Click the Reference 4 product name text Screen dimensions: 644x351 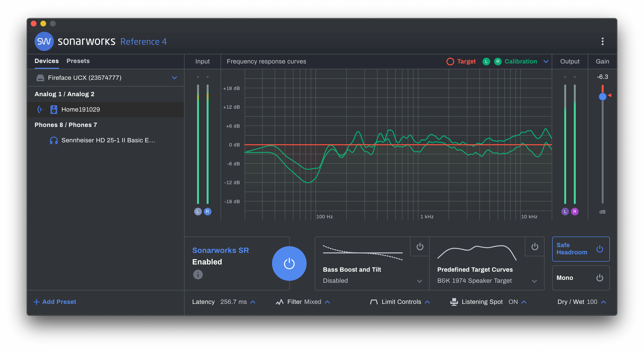coord(143,42)
